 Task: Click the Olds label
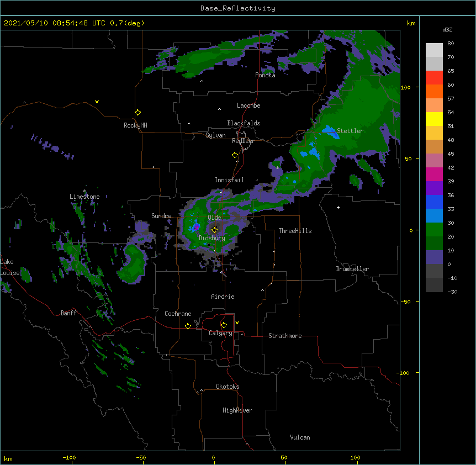214,218
